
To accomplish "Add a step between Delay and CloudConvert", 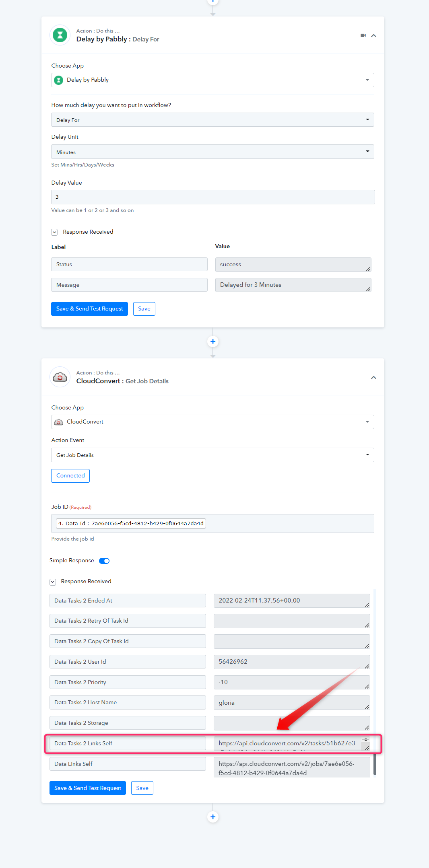I will tap(213, 341).
